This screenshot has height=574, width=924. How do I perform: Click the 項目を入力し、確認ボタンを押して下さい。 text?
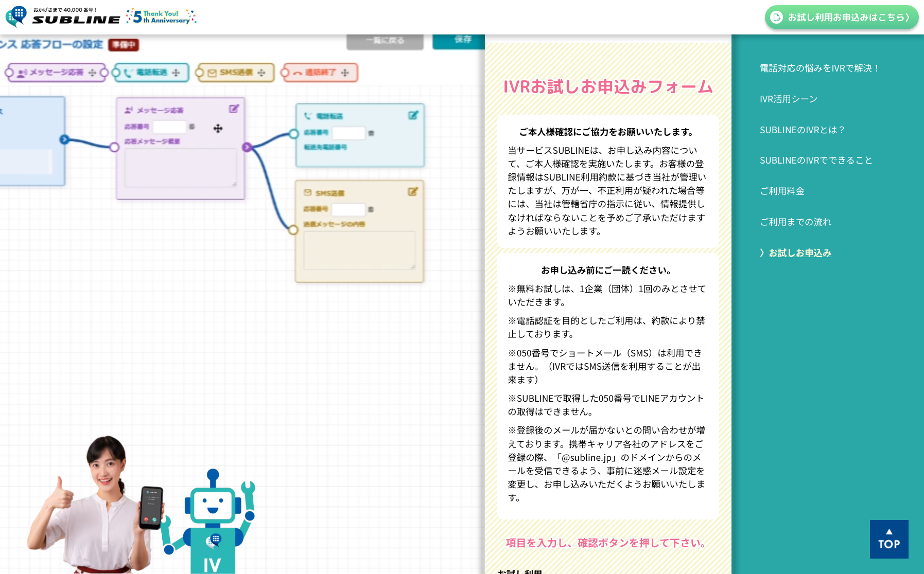click(608, 543)
